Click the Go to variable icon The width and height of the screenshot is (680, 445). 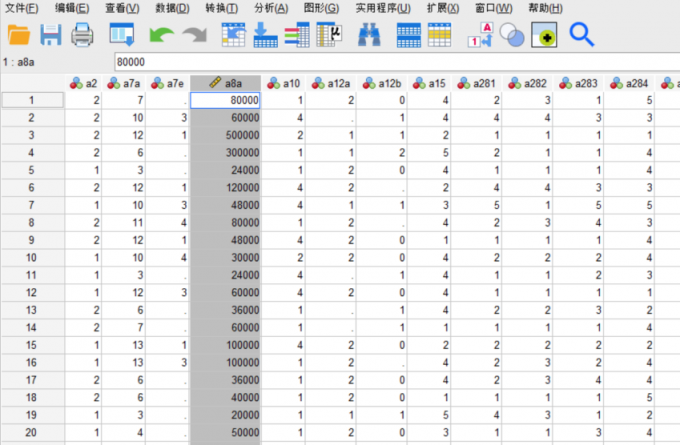tap(265, 35)
